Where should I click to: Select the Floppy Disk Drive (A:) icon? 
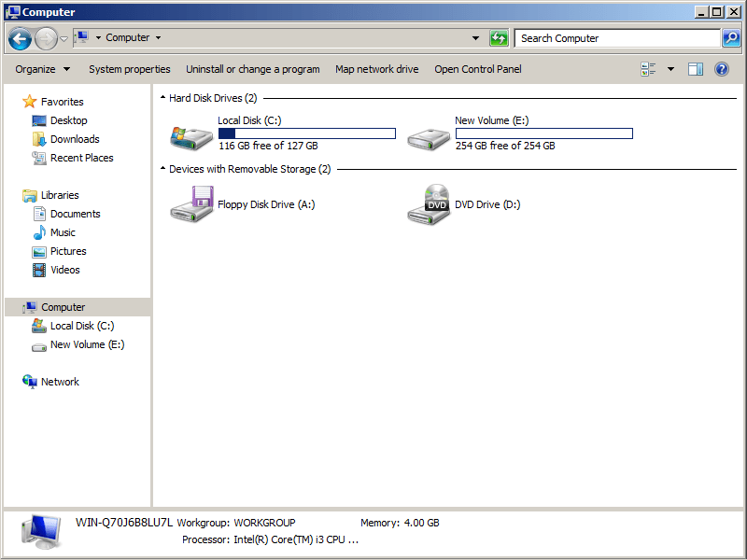coord(191,204)
